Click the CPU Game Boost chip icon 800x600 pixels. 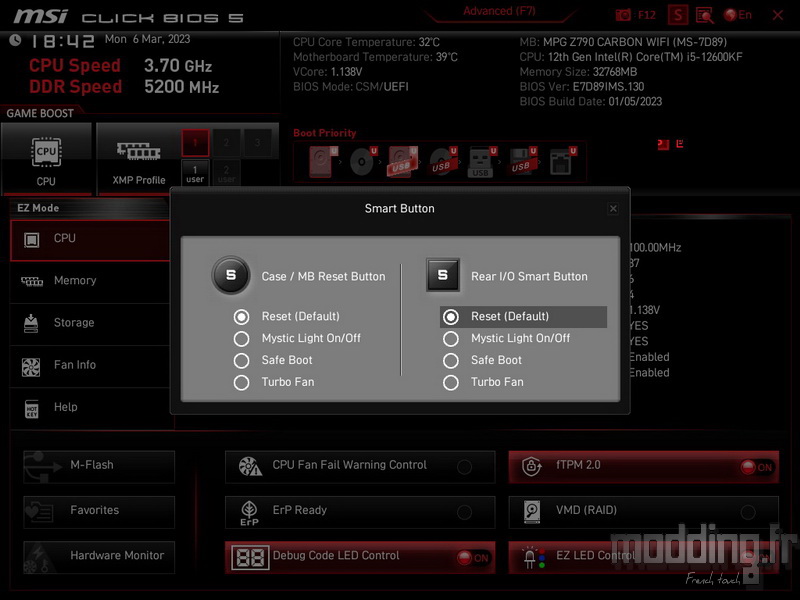click(x=46, y=152)
